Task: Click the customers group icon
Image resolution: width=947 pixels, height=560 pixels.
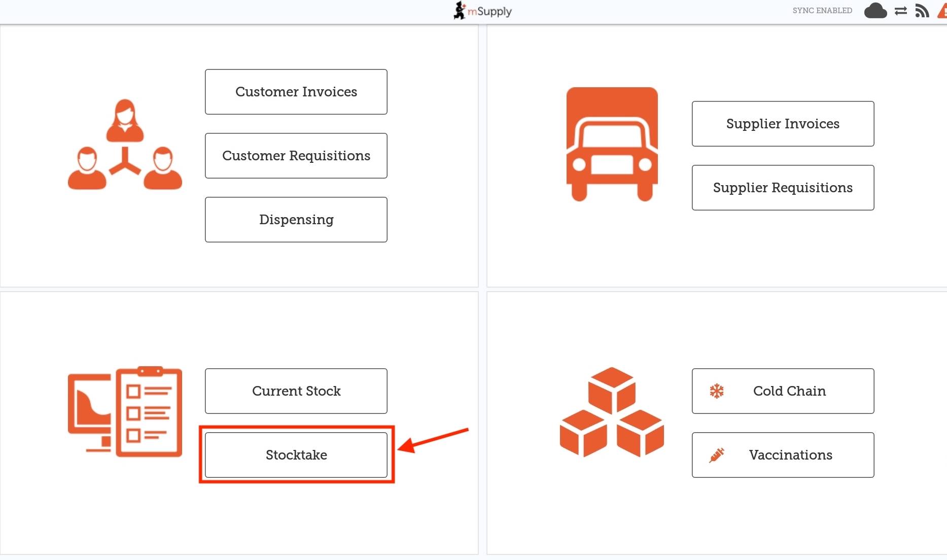Action: (x=125, y=145)
